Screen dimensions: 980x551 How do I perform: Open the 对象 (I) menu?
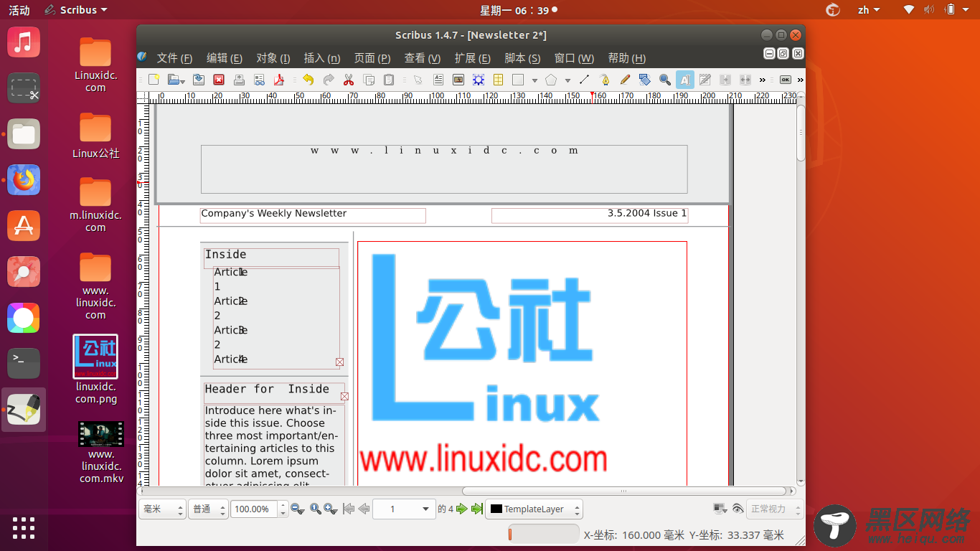[273, 58]
